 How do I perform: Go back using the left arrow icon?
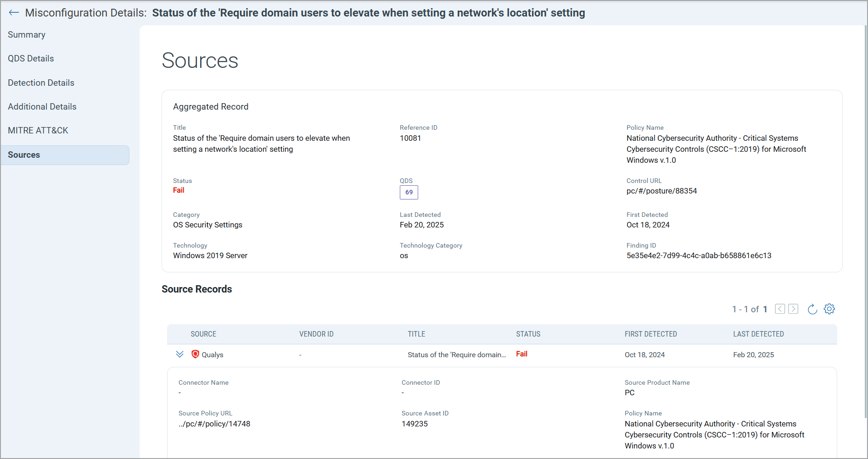coord(14,13)
